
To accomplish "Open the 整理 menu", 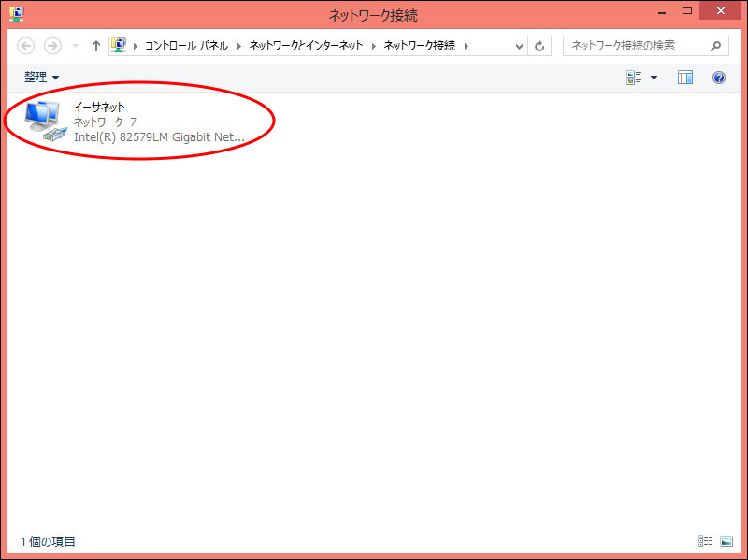I will (42, 77).
